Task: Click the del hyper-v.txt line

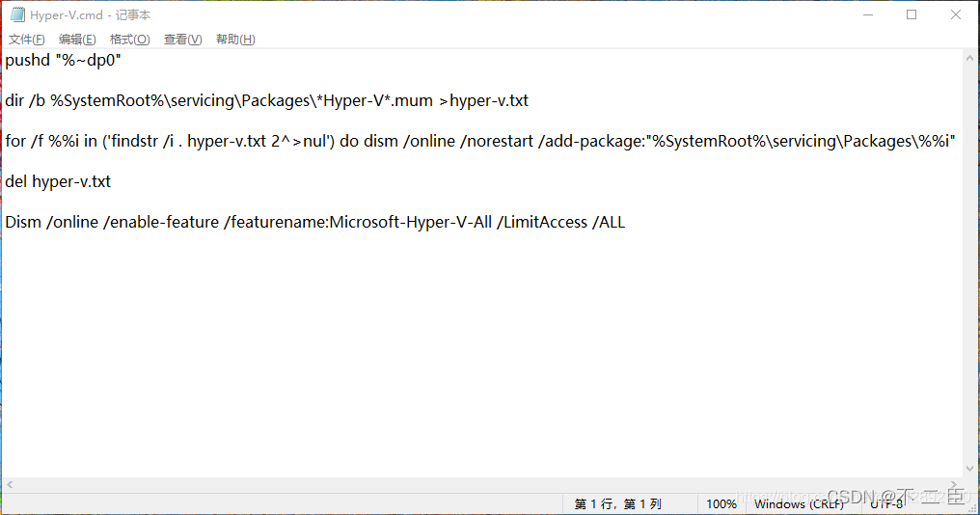Action: (x=58, y=182)
